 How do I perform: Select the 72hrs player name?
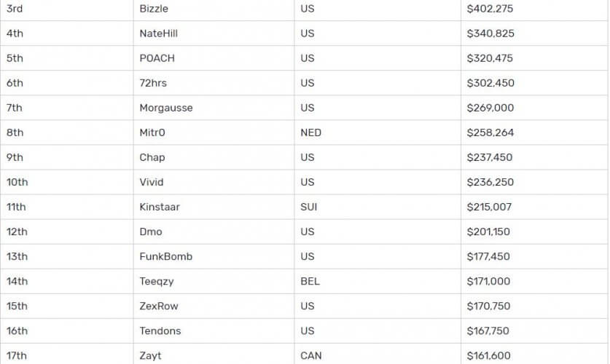tap(155, 83)
